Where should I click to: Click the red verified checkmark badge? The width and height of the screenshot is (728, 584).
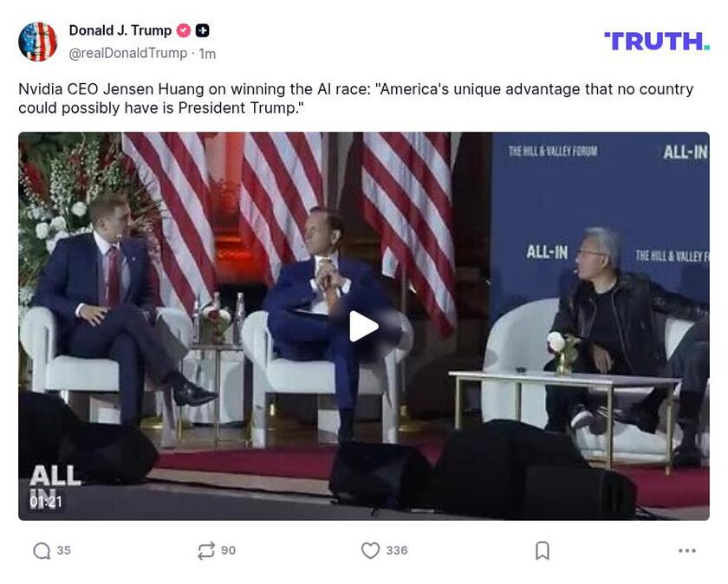pyautogui.click(x=182, y=29)
